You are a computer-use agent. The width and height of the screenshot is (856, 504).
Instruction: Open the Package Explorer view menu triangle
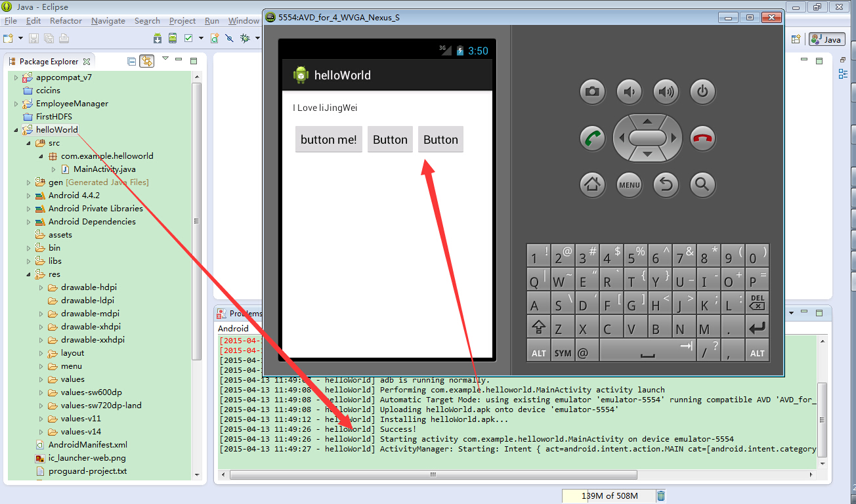pyautogui.click(x=165, y=59)
